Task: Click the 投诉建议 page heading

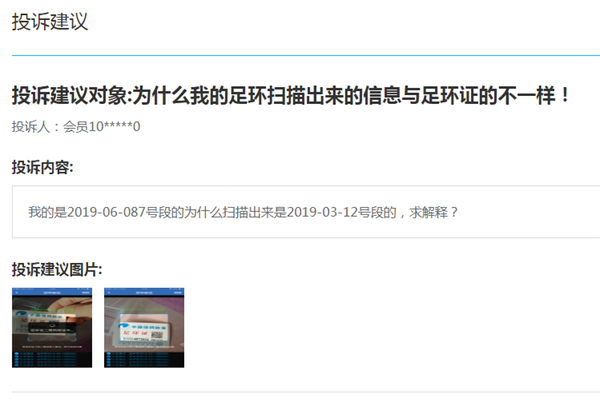Action: pos(50,22)
